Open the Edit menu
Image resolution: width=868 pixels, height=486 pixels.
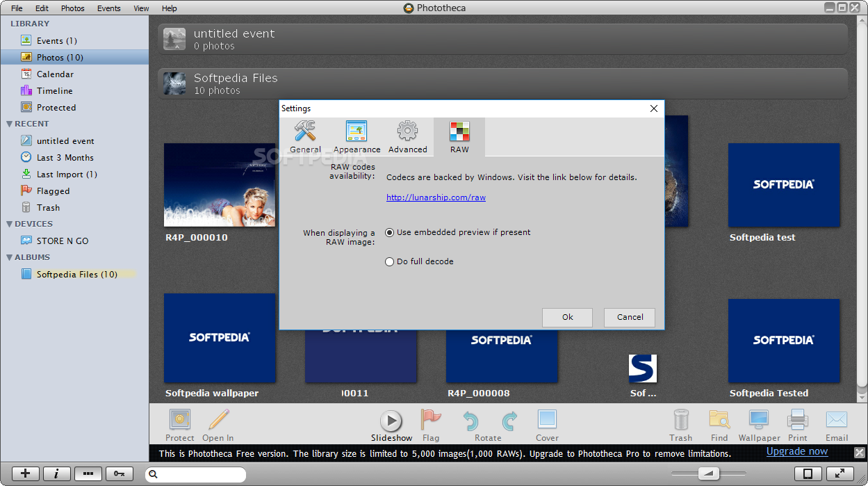(x=42, y=8)
